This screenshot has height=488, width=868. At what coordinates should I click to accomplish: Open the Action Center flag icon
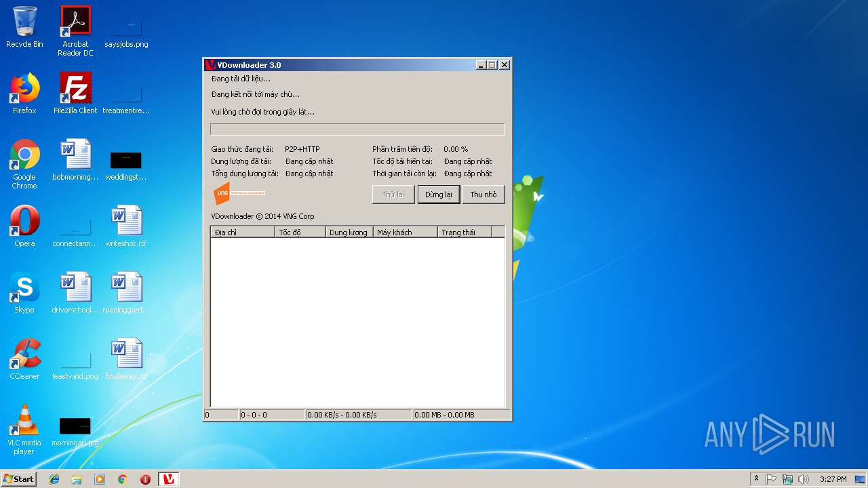[771, 479]
